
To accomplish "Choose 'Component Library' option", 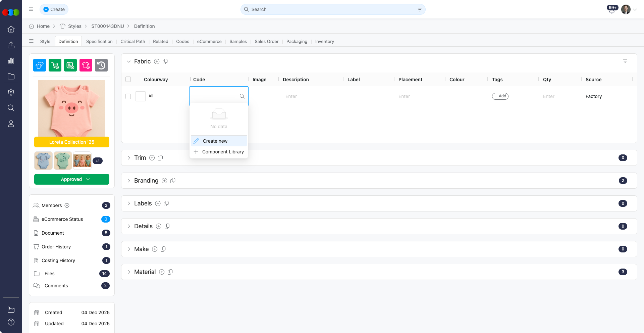I will pos(223,152).
